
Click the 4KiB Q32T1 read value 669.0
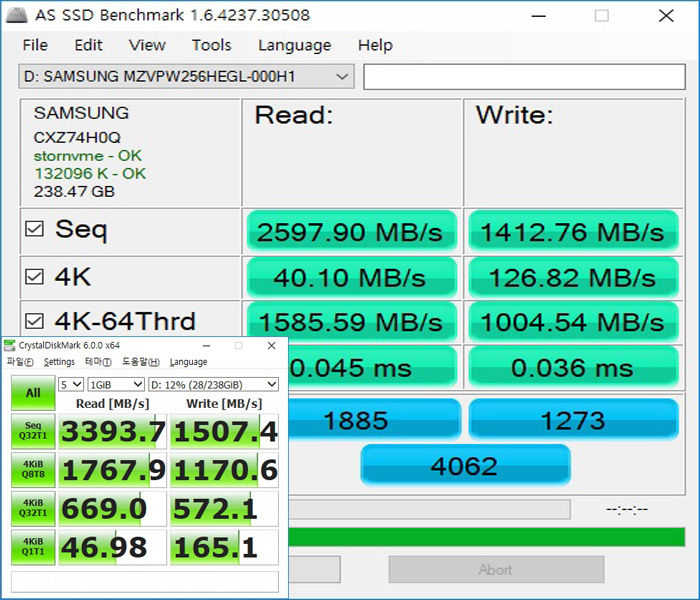tap(112, 509)
